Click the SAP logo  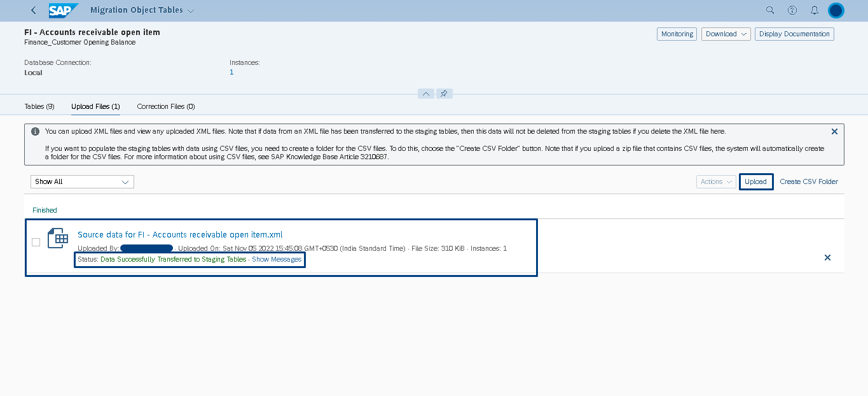pyautogui.click(x=64, y=10)
